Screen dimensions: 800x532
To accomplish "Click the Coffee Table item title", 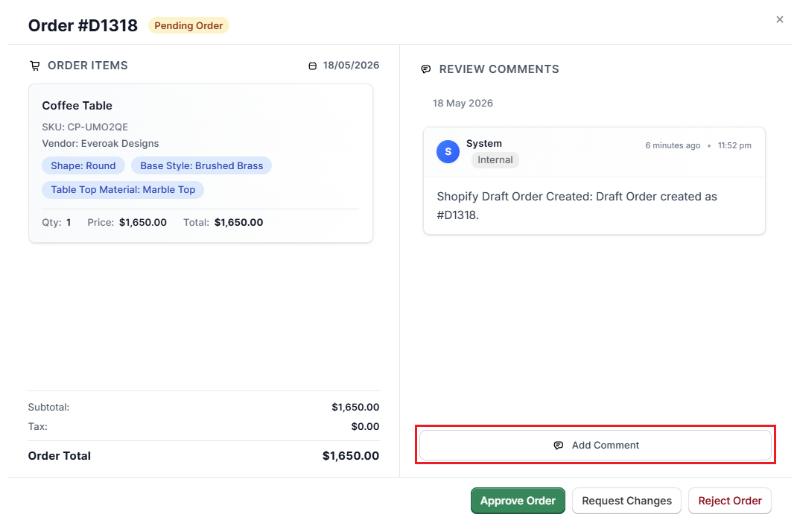I will (x=77, y=106).
